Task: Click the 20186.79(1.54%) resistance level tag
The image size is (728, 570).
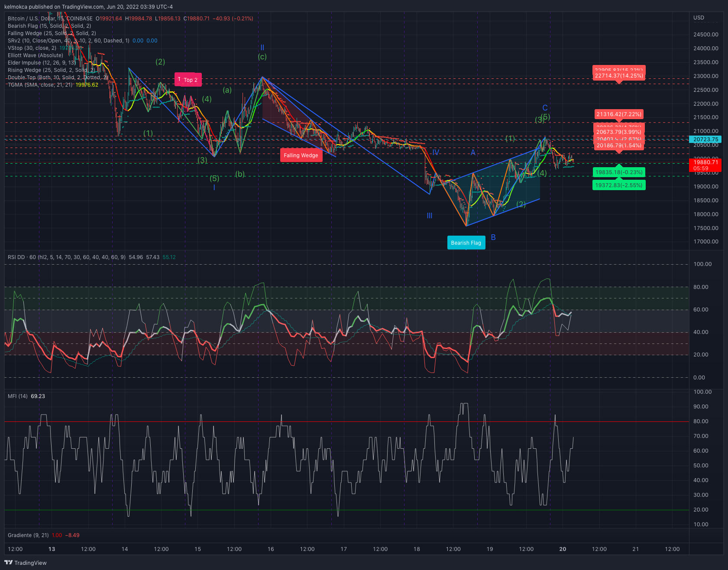Action: tap(619, 146)
